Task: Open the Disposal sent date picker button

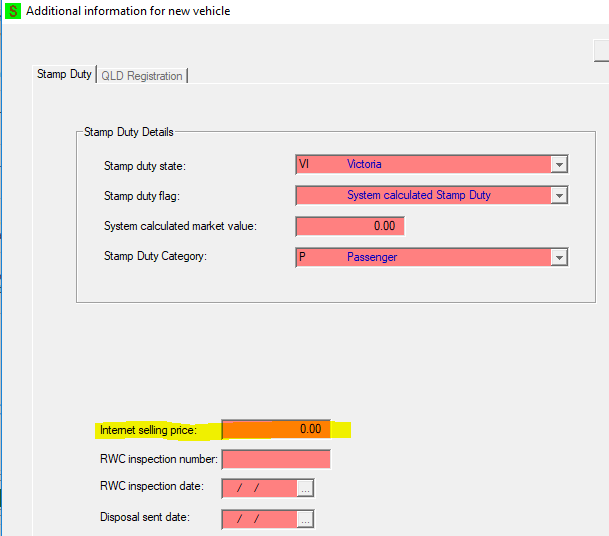Action: pos(305,519)
